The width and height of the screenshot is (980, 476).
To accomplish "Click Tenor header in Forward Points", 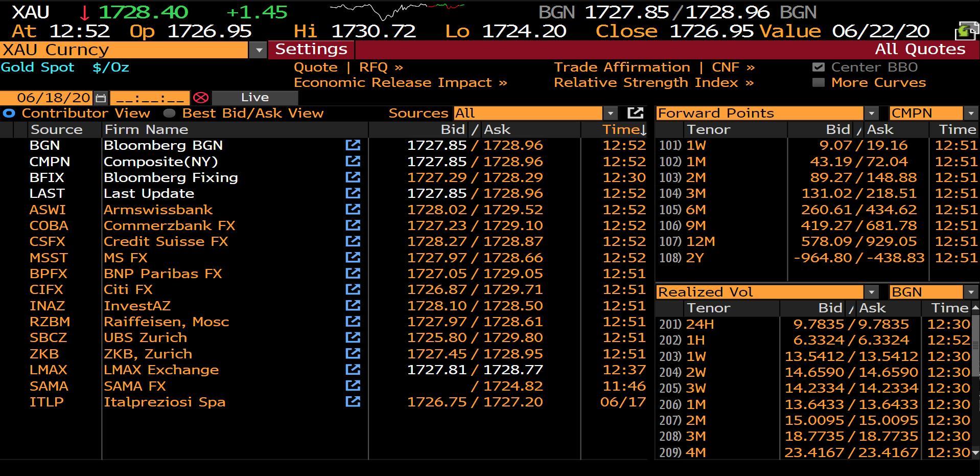I will [x=708, y=130].
